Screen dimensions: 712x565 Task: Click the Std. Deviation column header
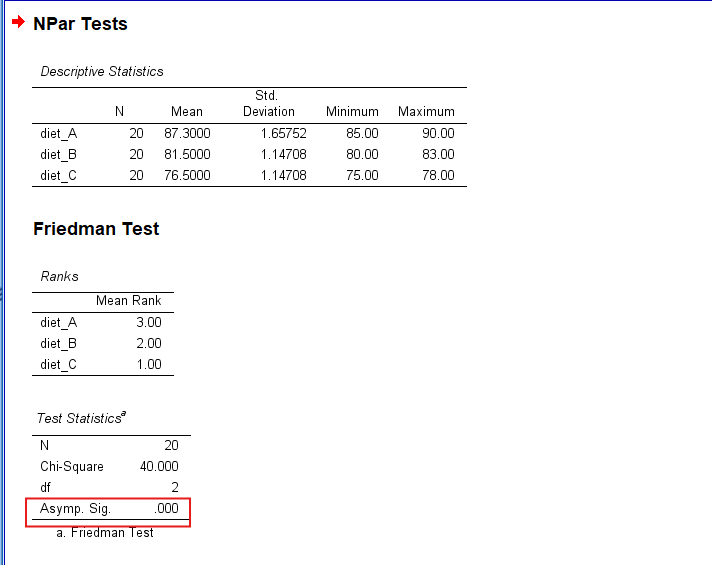coord(268,104)
